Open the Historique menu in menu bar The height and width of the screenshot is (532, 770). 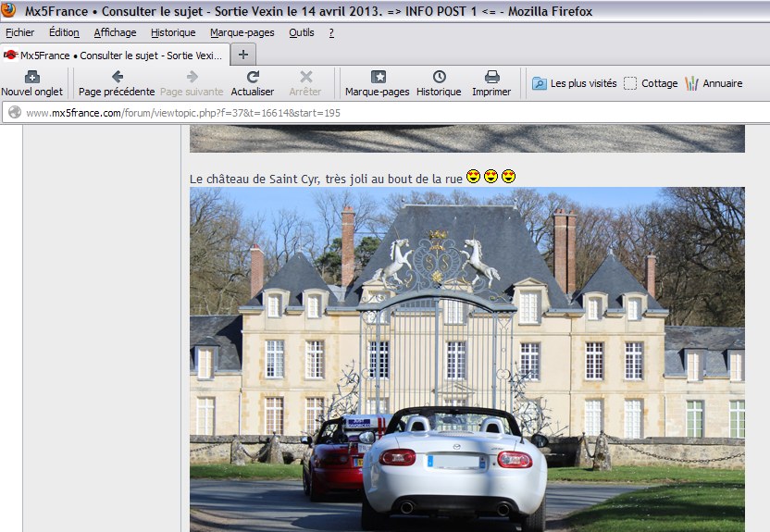173,32
